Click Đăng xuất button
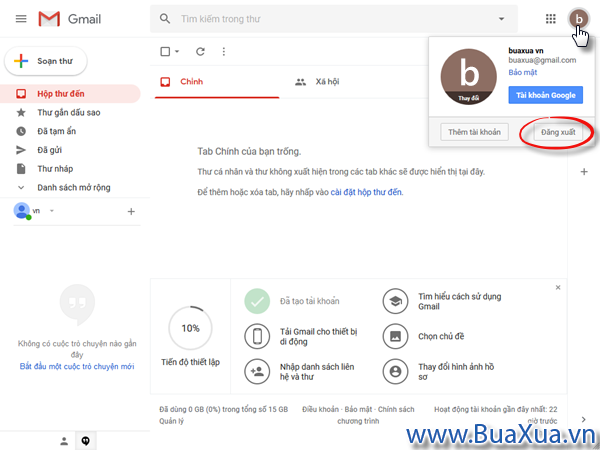600x450 pixels. pos(558,132)
